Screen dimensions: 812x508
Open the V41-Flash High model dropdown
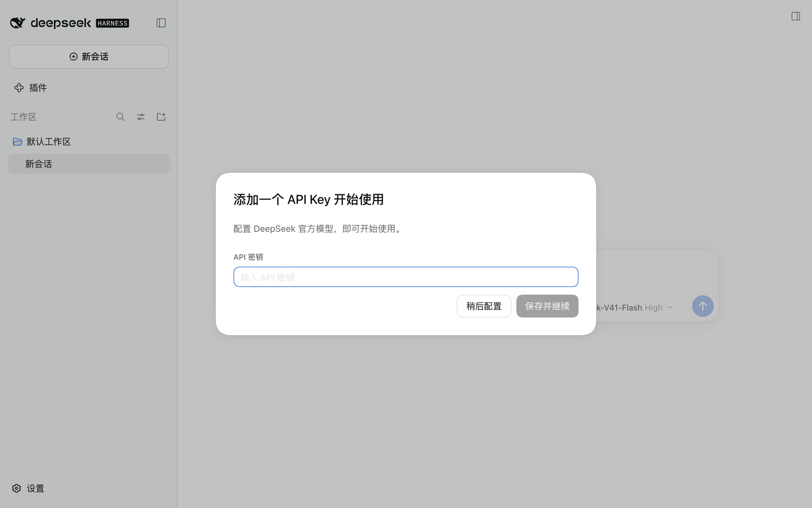(x=634, y=308)
